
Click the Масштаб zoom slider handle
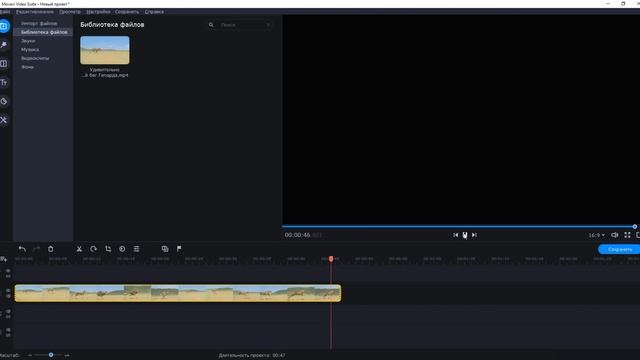(51, 355)
